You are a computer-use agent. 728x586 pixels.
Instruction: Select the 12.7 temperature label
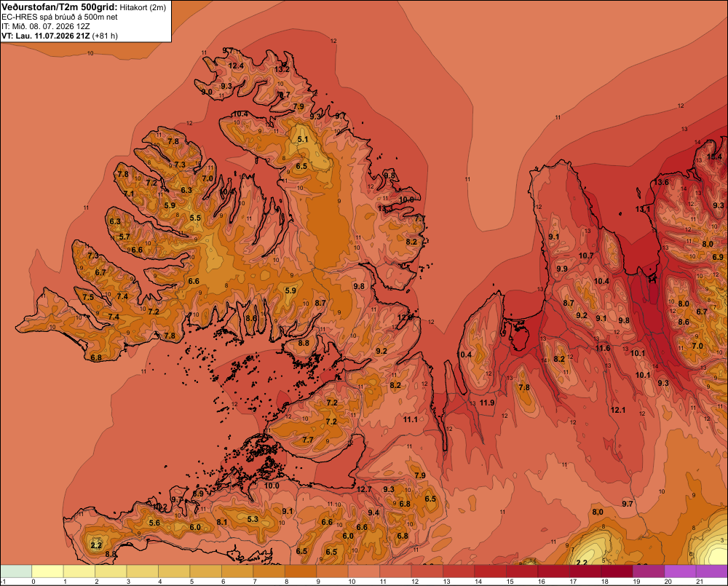364,489
